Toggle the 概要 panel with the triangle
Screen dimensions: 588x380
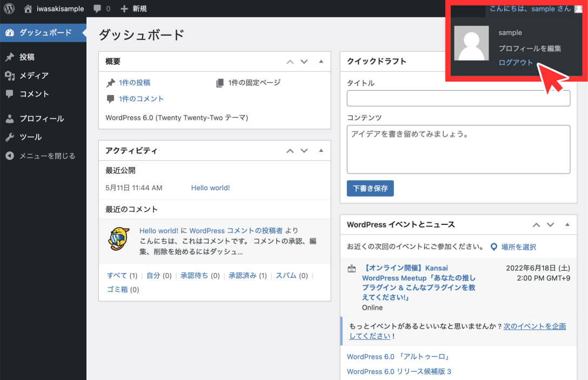click(321, 61)
